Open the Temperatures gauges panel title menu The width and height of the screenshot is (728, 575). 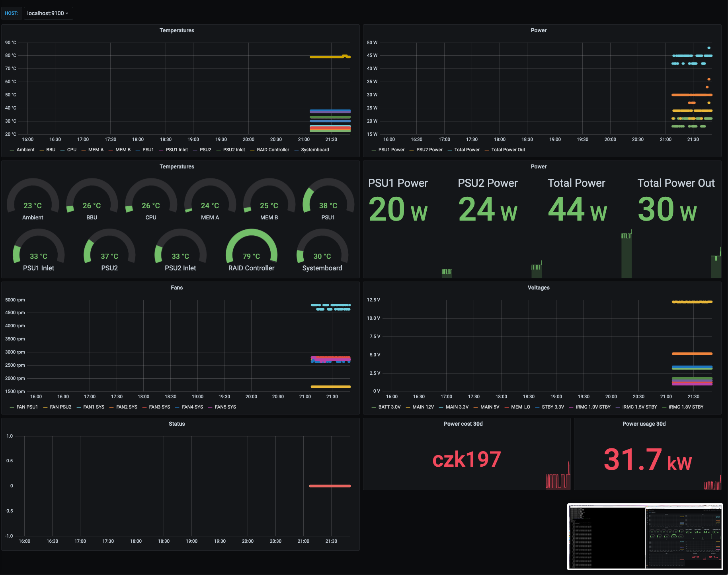[177, 166]
